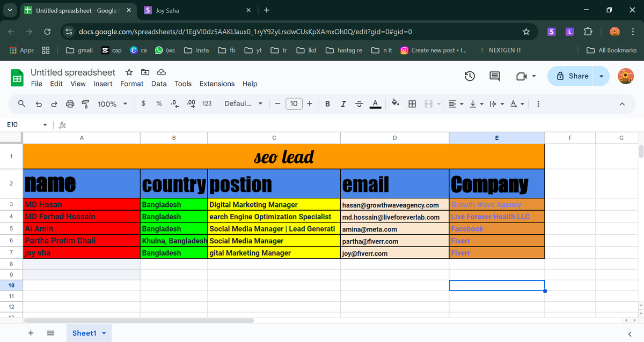The image size is (644, 342).
Task: Open version history clock icon
Action: [x=470, y=76]
